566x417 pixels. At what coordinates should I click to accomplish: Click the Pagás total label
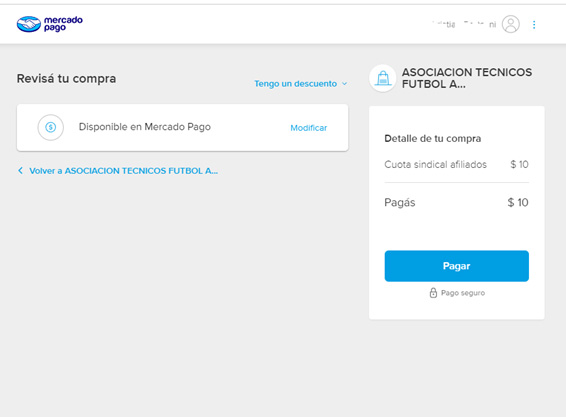coord(400,203)
